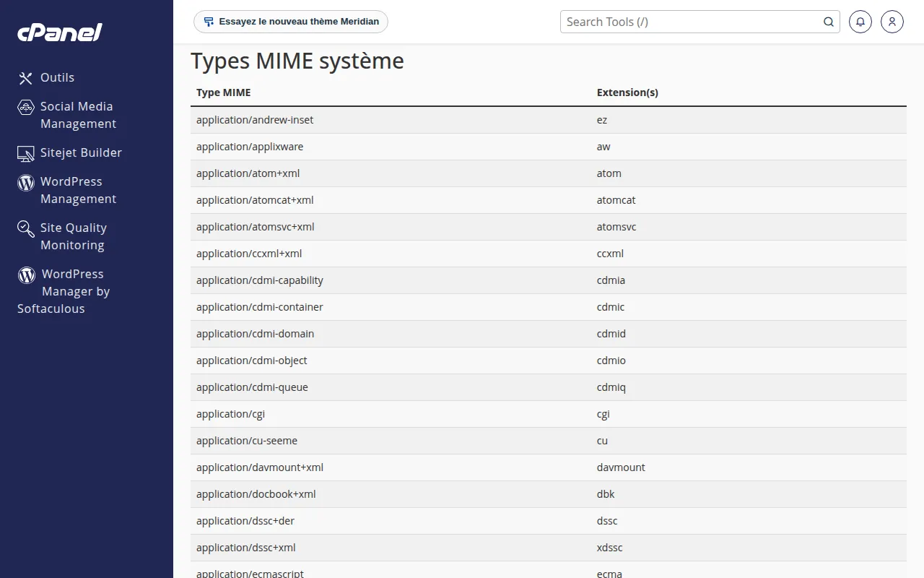Image resolution: width=924 pixels, height=578 pixels.
Task: Click application/atom+xml entry
Action: (248, 173)
